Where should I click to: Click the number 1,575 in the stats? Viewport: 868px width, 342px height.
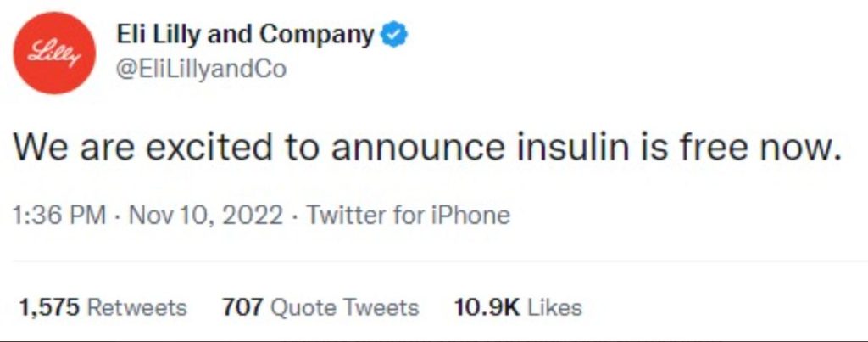coord(47,306)
